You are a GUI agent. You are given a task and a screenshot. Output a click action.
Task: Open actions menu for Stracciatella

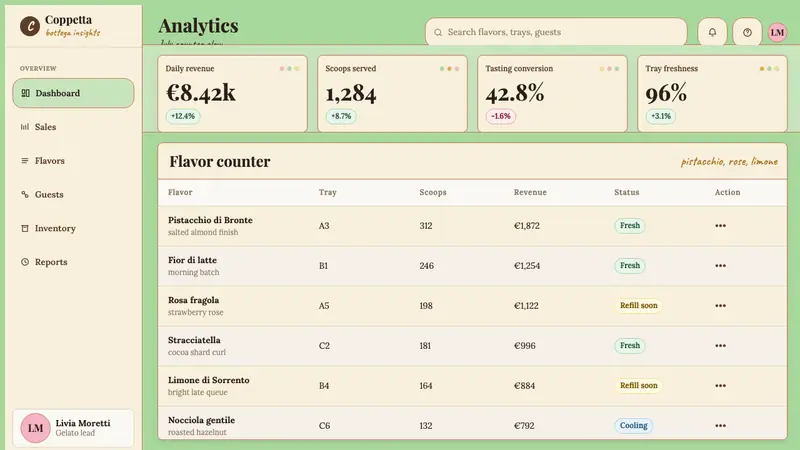click(720, 345)
